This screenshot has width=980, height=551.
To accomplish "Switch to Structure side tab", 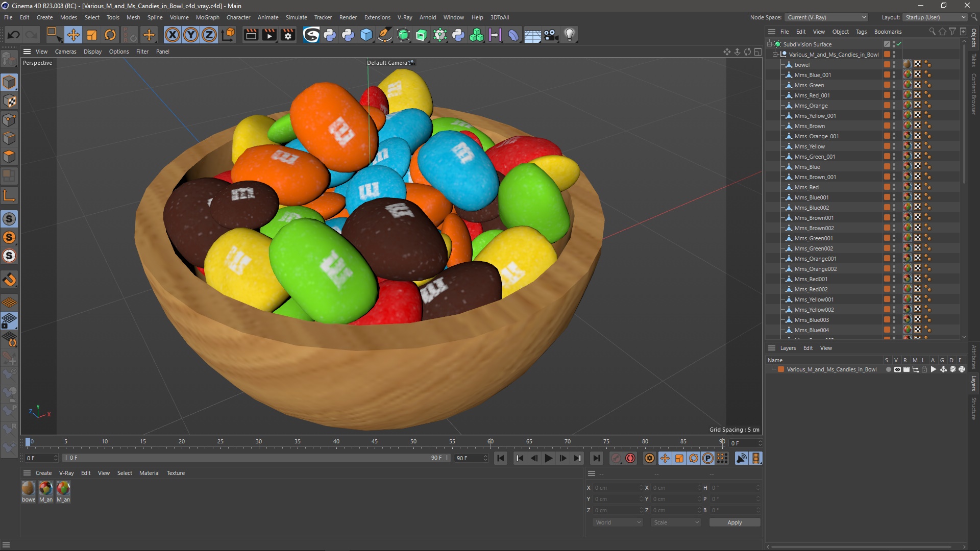I will click(974, 408).
